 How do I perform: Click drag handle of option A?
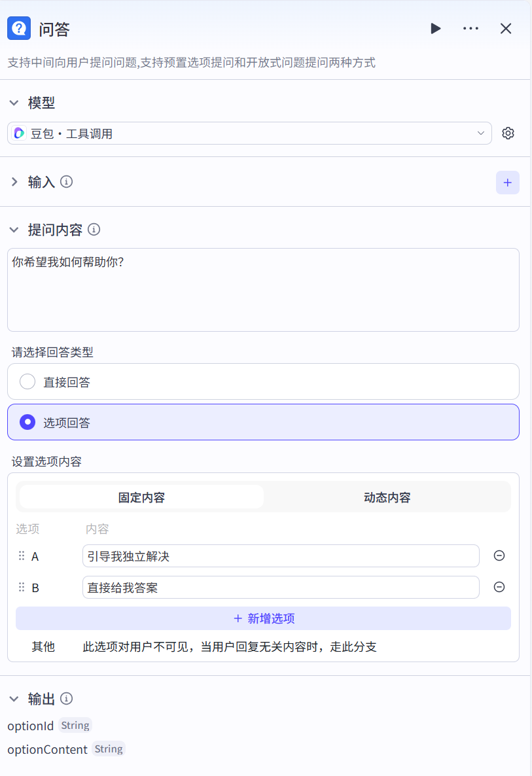[22, 556]
